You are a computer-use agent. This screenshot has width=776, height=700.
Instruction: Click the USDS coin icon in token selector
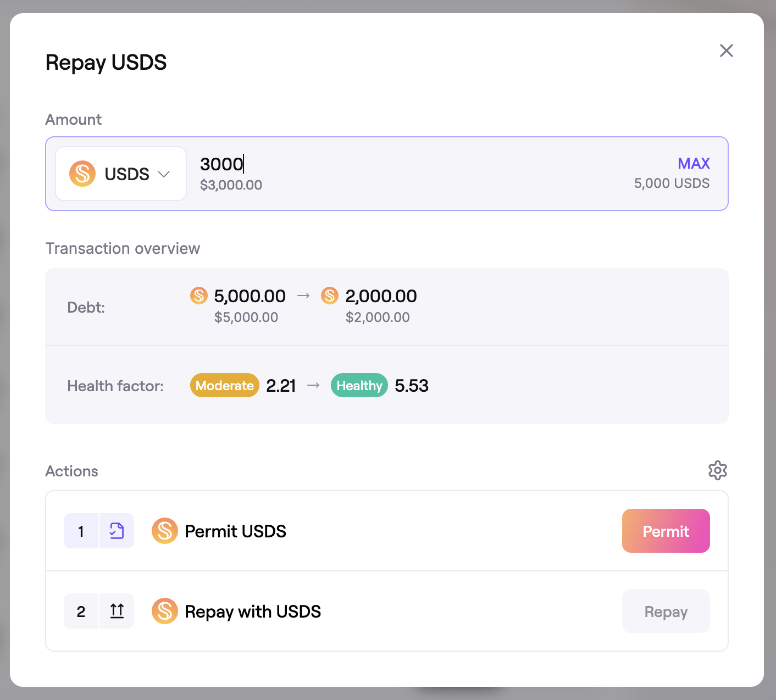click(82, 174)
